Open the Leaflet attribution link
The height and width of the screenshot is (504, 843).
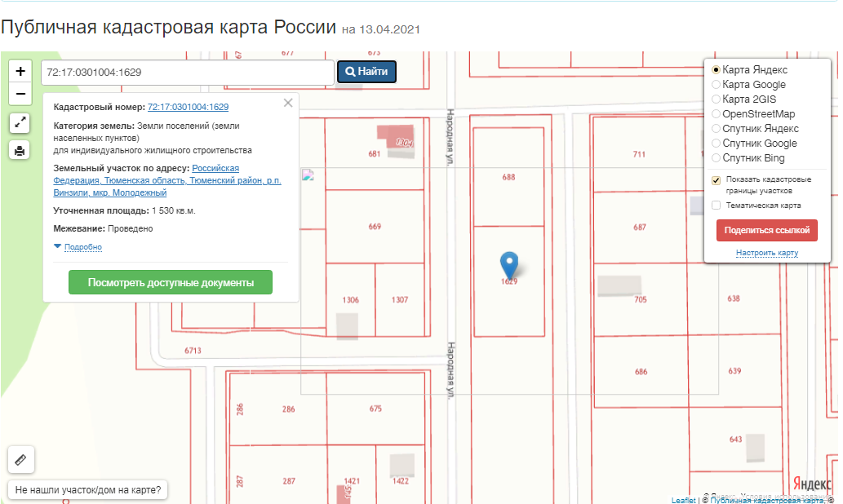click(x=683, y=500)
